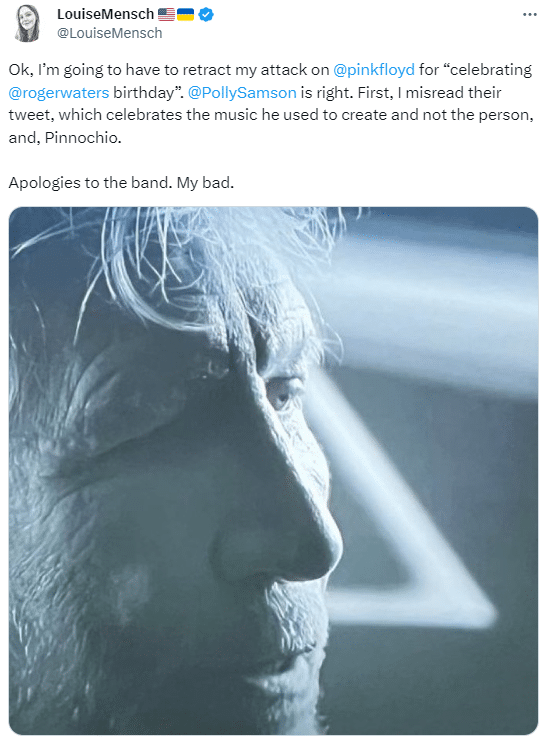Open the LouiseMensch display name link
The image size is (546, 740).
coord(106,14)
